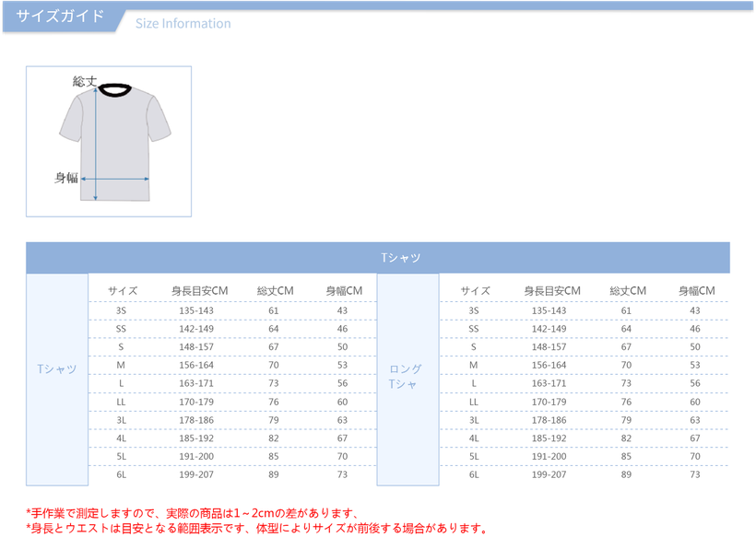Click length 82 in Tシャツ table 4L row
The width and height of the screenshot is (756, 549).
click(x=274, y=438)
